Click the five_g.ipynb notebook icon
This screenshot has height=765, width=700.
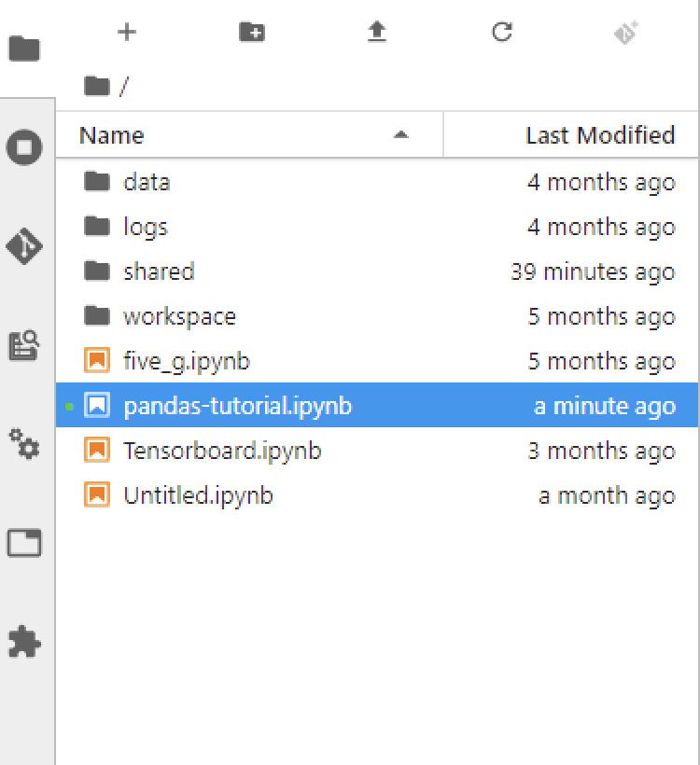(x=97, y=361)
